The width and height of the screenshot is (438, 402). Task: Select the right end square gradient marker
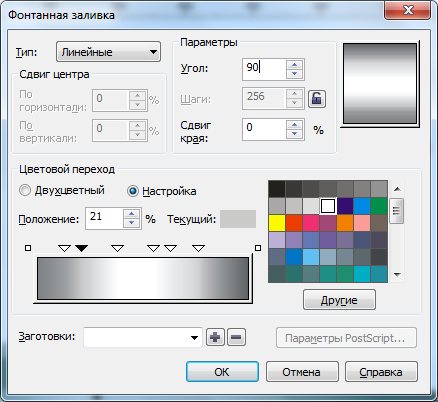(x=258, y=248)
